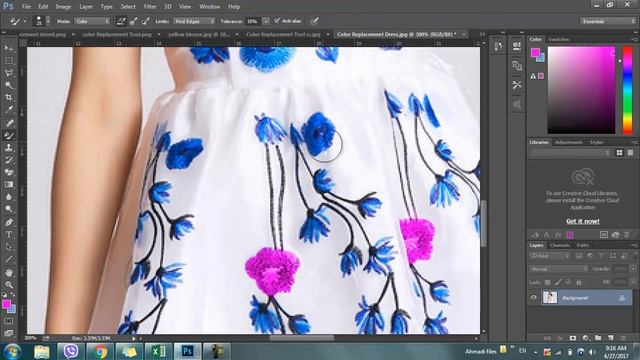
Task: Select the Eraser tool
Action: [9, 172]
